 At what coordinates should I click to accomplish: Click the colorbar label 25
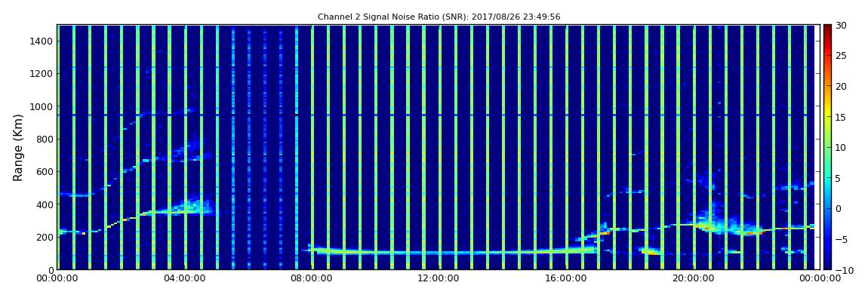pyautogui.click(x=842, y=55)
